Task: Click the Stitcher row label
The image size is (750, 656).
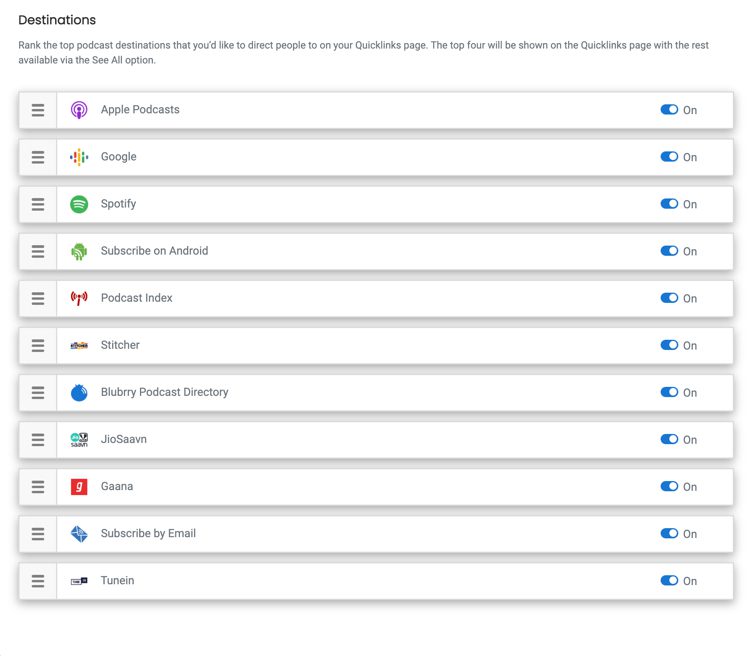Action: (120, 345)
